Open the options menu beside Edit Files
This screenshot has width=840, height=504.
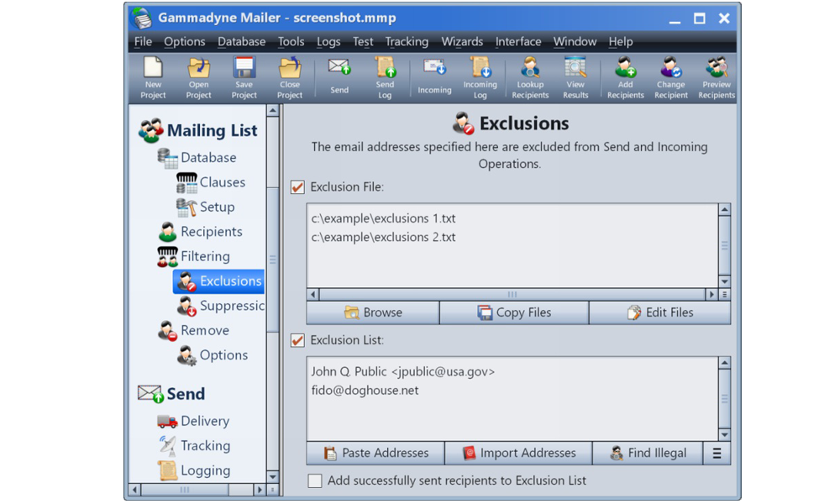[x=724, y=295]
